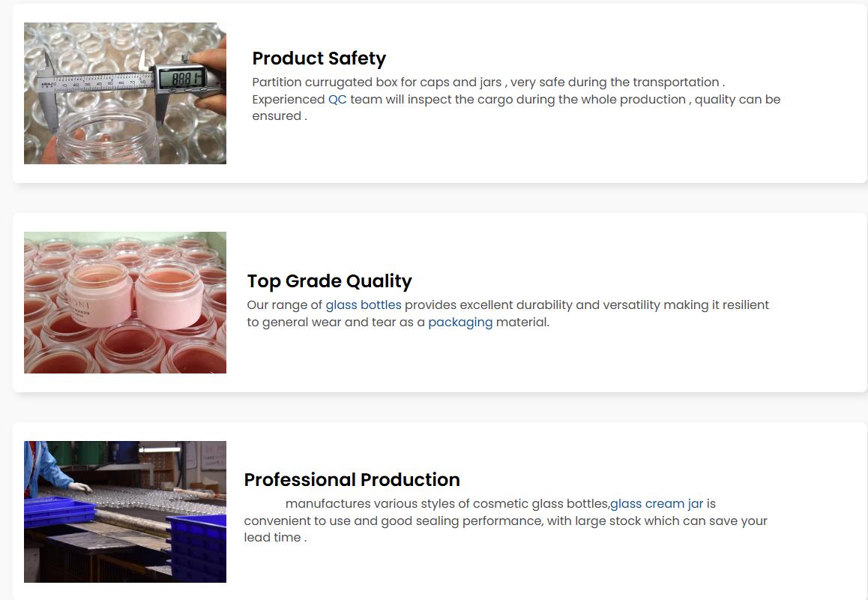The height and width of the screenshot is (600, 868).
Task: Click the worker's white glove in photo
Action: click(x=80, y=486)
